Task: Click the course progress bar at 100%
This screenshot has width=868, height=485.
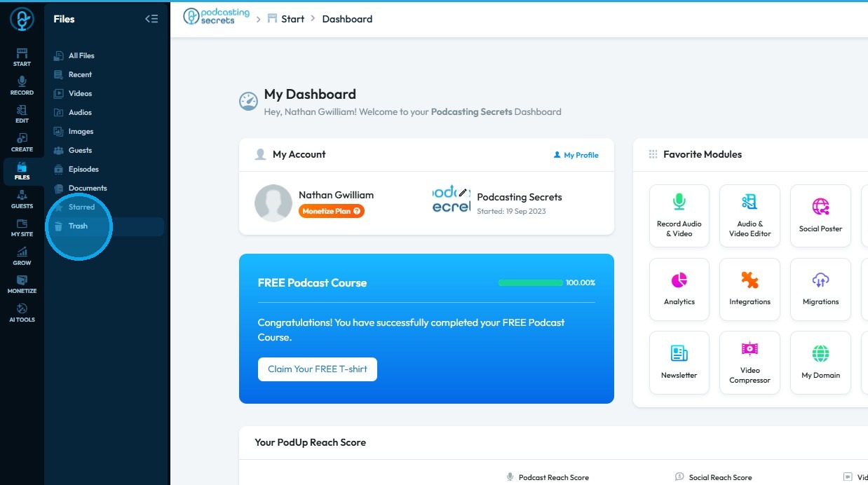Action: pyautogui.click(x=531, y=282)
